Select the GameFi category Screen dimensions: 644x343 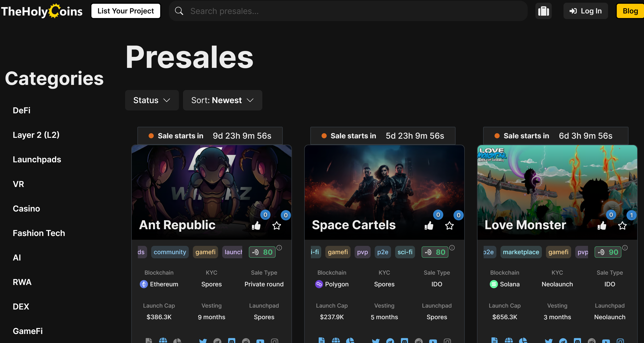(28, 331)
